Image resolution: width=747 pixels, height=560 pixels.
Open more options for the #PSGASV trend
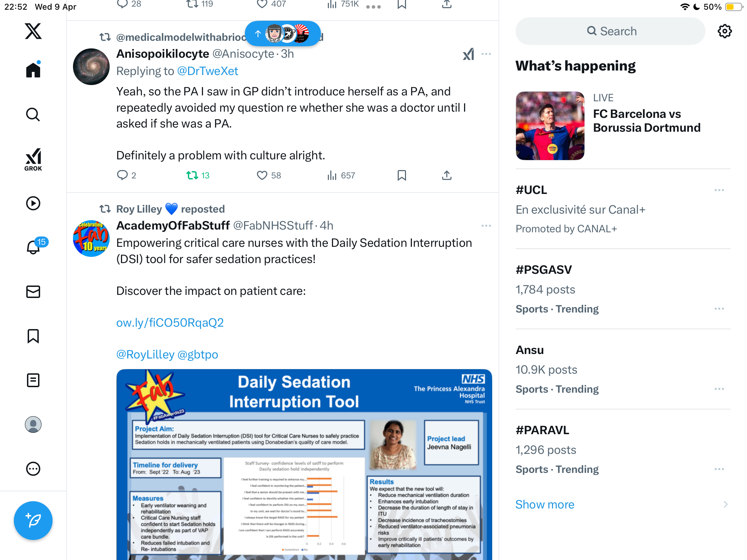(719, 309)
